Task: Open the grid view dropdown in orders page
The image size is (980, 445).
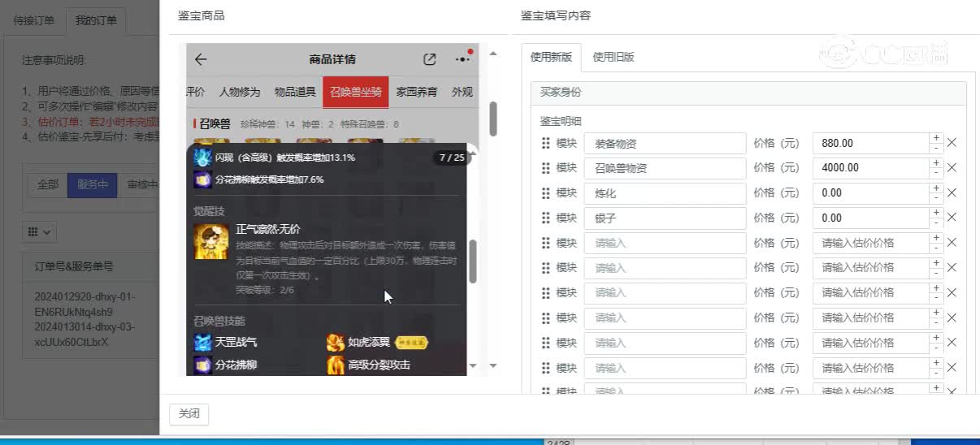Action: 38,231
